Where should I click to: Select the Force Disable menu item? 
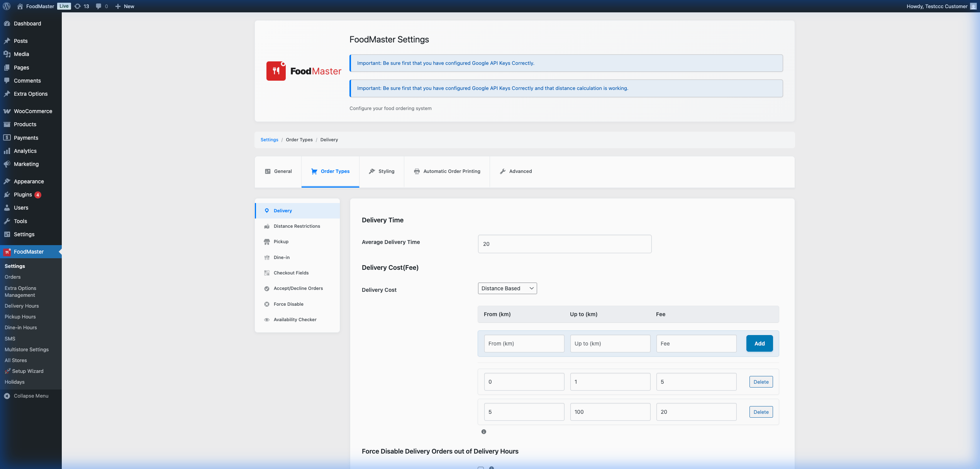[288, 304]
